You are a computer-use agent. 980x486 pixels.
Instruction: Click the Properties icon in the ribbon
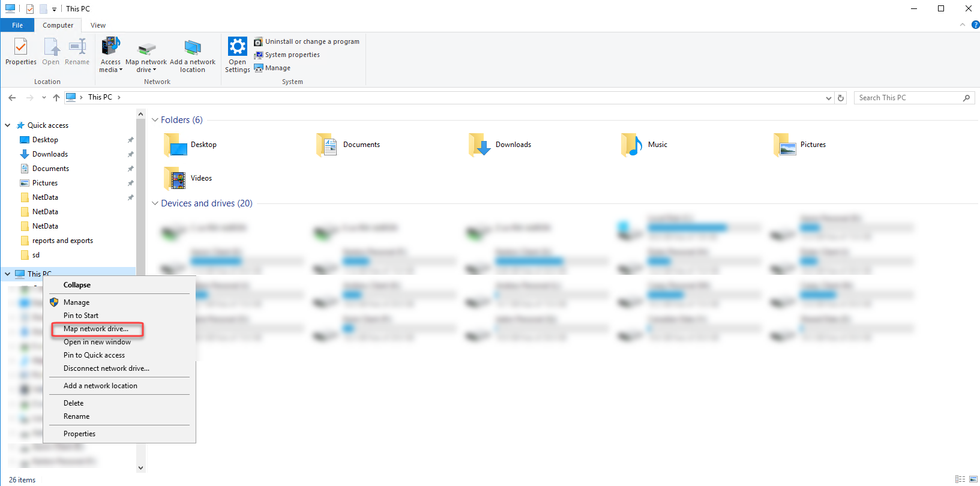(20, 52)
